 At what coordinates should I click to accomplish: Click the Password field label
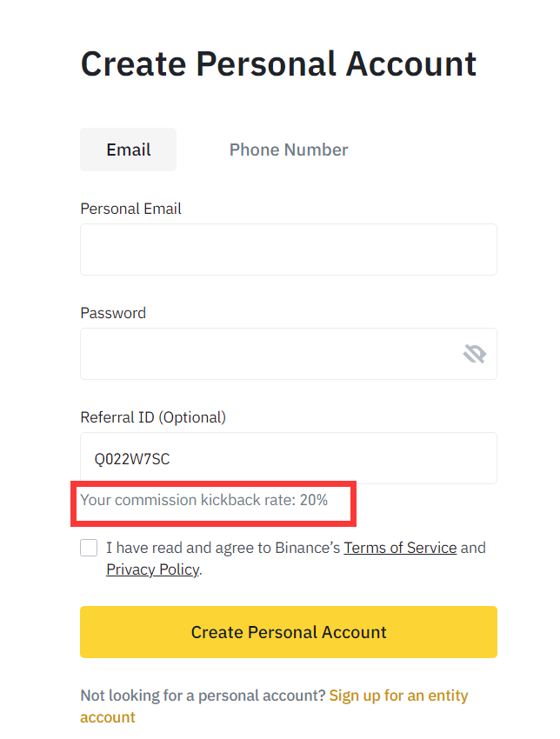point(113,313)
